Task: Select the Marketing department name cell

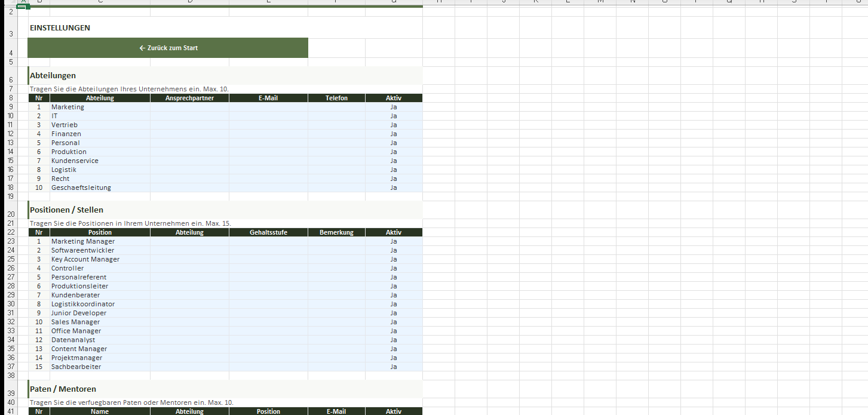Action: pos(100,107)
